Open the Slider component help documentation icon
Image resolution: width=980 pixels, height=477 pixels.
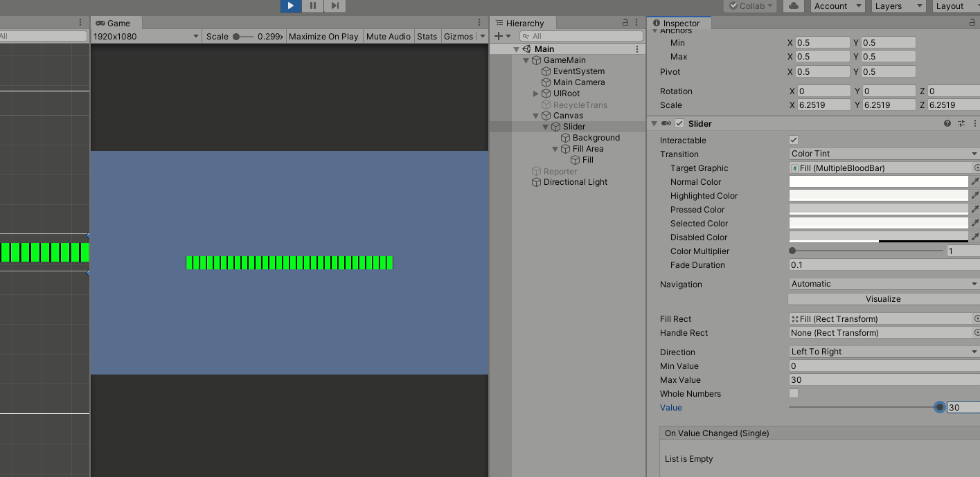pyautogui.click(x=947, y=123)
